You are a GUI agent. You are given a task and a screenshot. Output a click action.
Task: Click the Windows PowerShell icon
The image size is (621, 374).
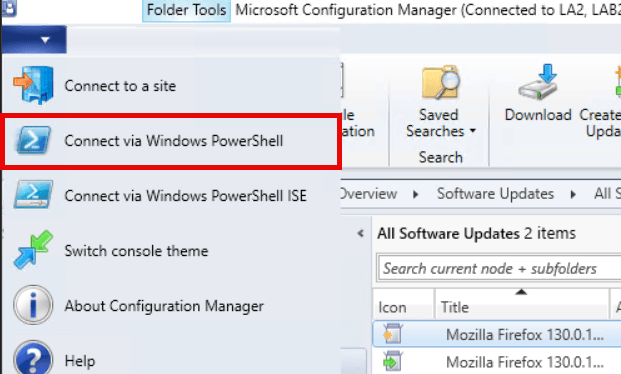tap(33, 140)
